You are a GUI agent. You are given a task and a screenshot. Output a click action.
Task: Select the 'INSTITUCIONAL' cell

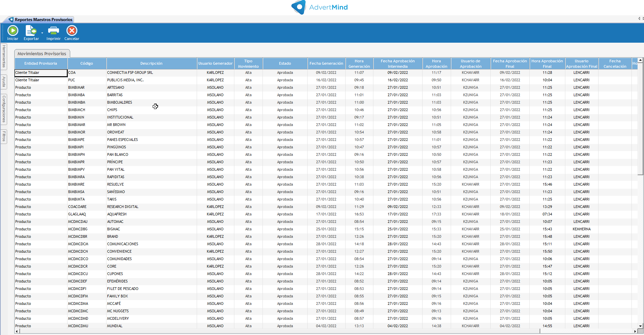click(x=152, y=117)
